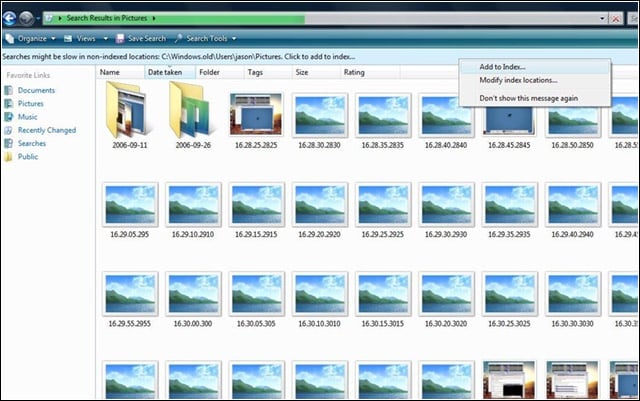The height and width of the screenshot is (401, 640).
Task: Open recent pages dropdown beside Forward button
Action: [38, 18]
